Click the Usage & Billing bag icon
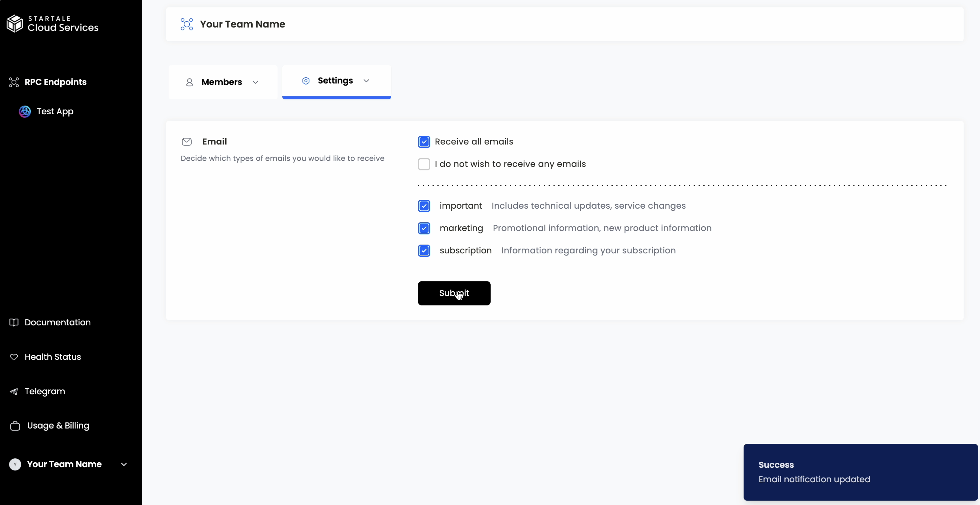 [15, 426]
